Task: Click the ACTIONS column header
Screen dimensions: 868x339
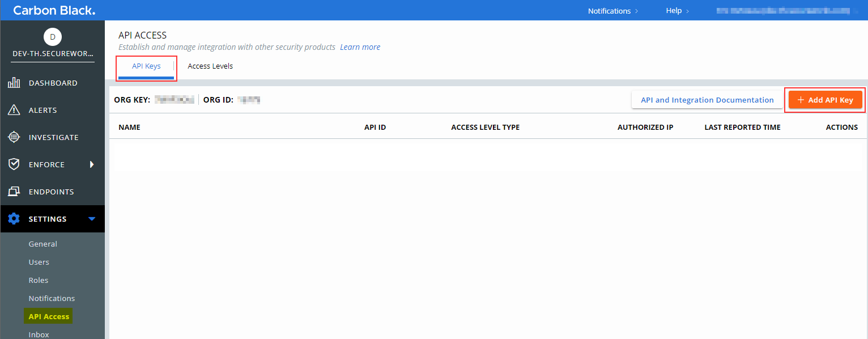Action: pyautogui.click(x=842, y=127)
